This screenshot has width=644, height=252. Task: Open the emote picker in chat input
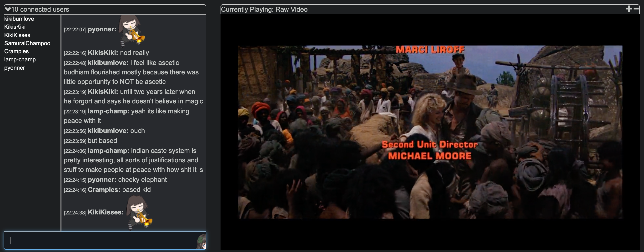click(201, 241)
